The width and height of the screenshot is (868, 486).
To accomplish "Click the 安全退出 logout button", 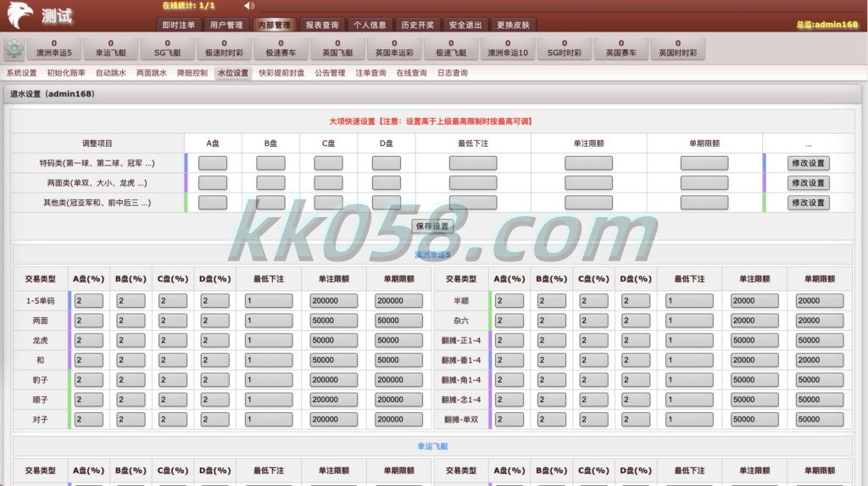I will (x=465, y=25).
